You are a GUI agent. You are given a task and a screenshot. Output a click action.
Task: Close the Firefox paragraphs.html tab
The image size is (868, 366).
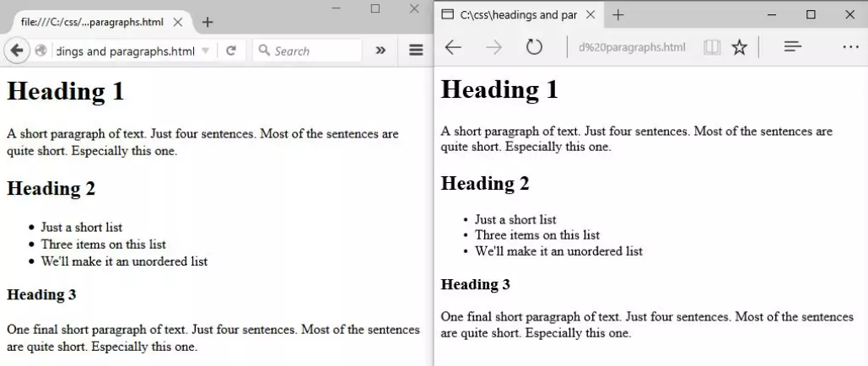click(x=178, y=22)
